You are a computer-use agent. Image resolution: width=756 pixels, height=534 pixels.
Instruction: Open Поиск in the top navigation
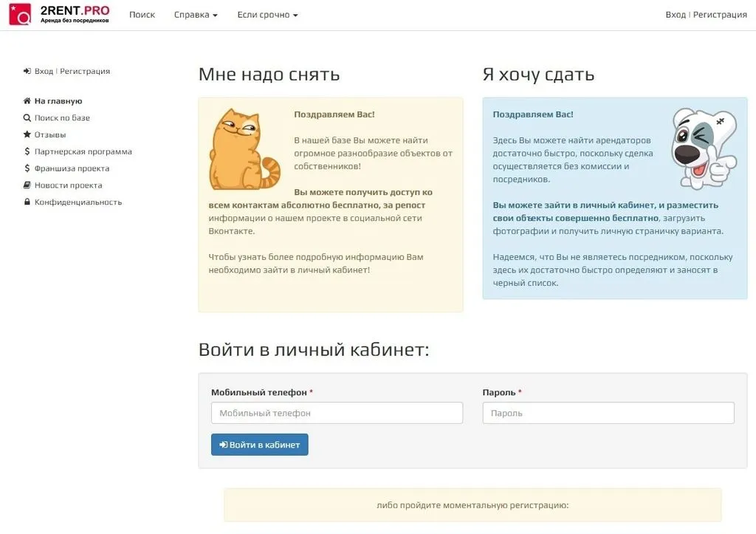pyautogui.click(x=142, y=15)
